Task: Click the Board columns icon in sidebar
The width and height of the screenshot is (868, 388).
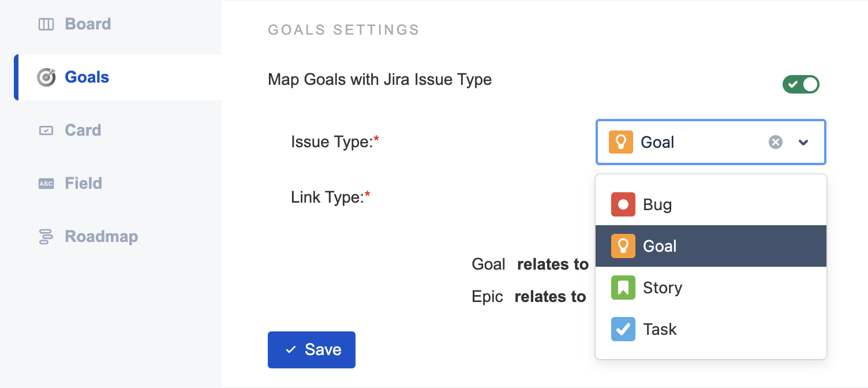Action: (46, 24)
